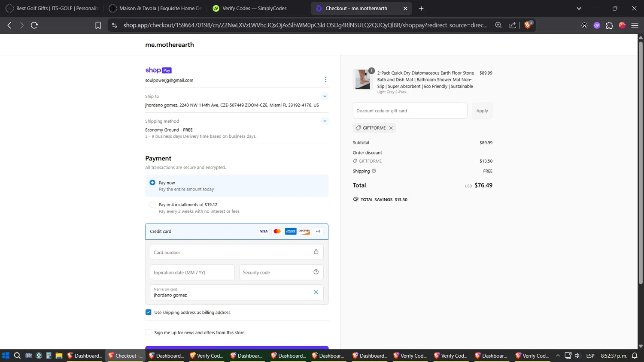Click the lock icon in the Card number field
This screenshot has width=644, height=362.
pos(316,252)
